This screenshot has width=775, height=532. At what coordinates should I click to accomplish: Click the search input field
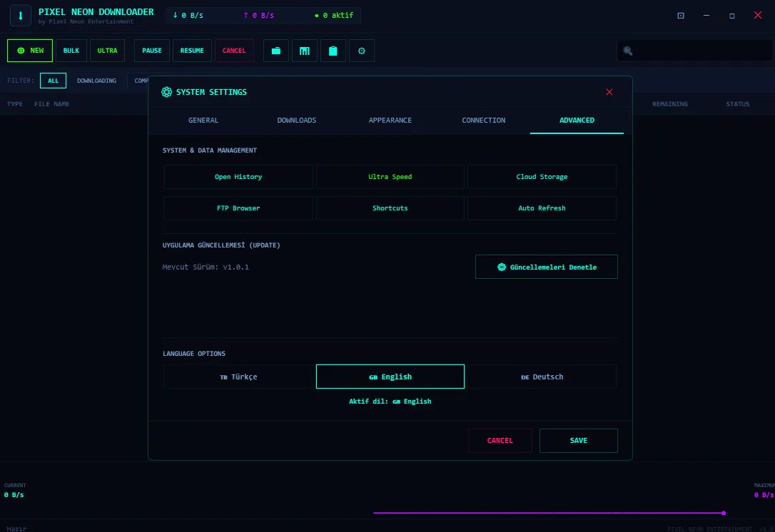pyautogui.click(x=695, y=51)
